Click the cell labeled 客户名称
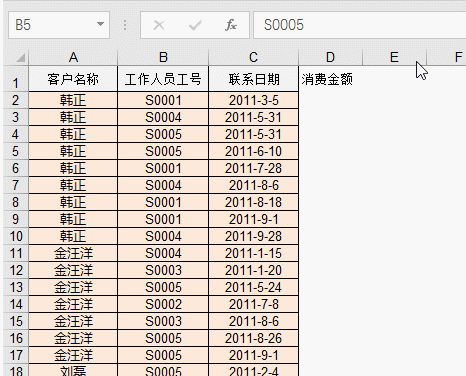This screenshot has height=376, width=466. pyautogui.click(x=73, y=79)
